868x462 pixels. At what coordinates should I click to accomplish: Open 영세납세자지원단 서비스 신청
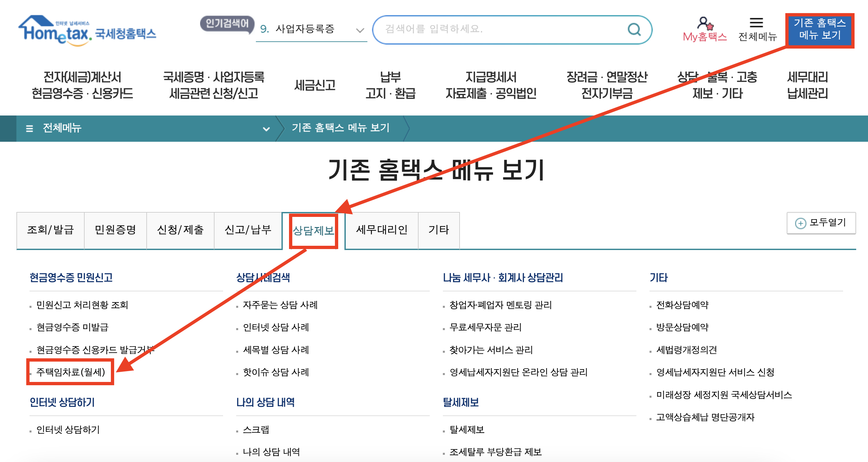(x=715, y=372)
